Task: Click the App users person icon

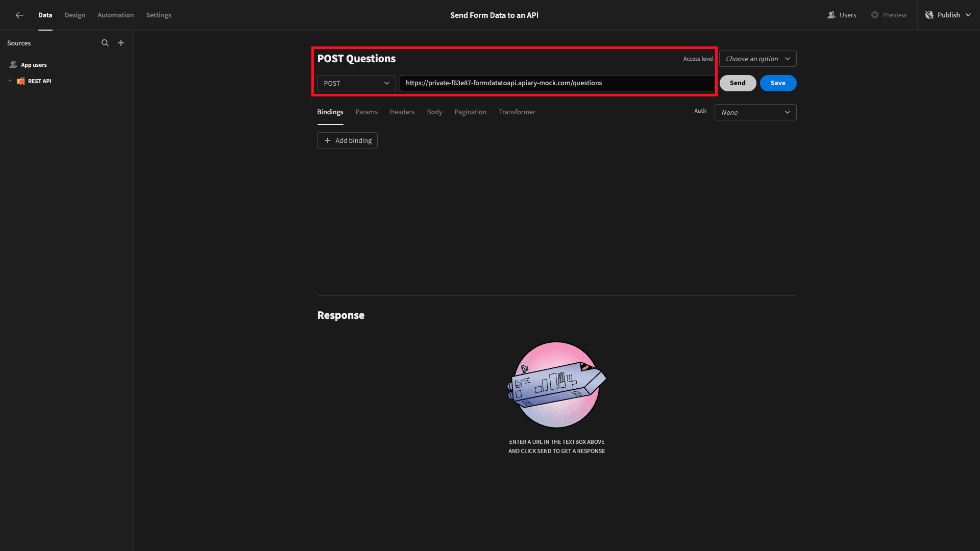Action: [13, 65]
